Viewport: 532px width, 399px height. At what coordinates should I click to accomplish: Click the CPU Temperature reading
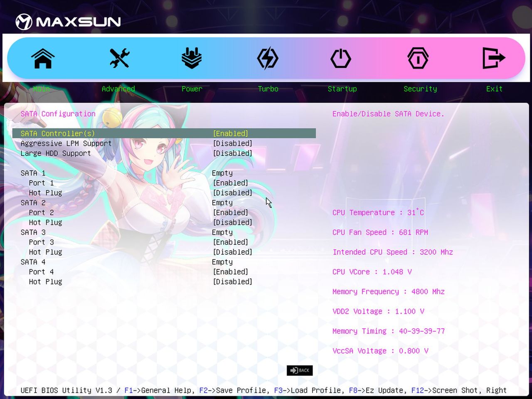(378, 212)
